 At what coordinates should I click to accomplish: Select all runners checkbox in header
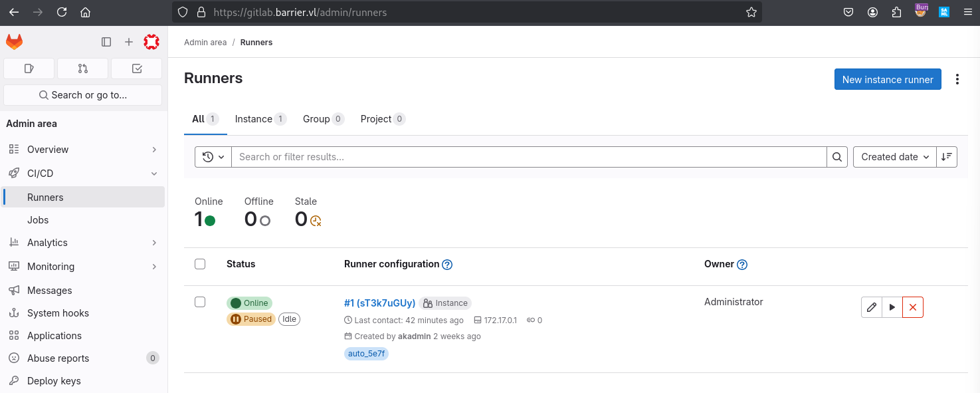pos(200,264)
